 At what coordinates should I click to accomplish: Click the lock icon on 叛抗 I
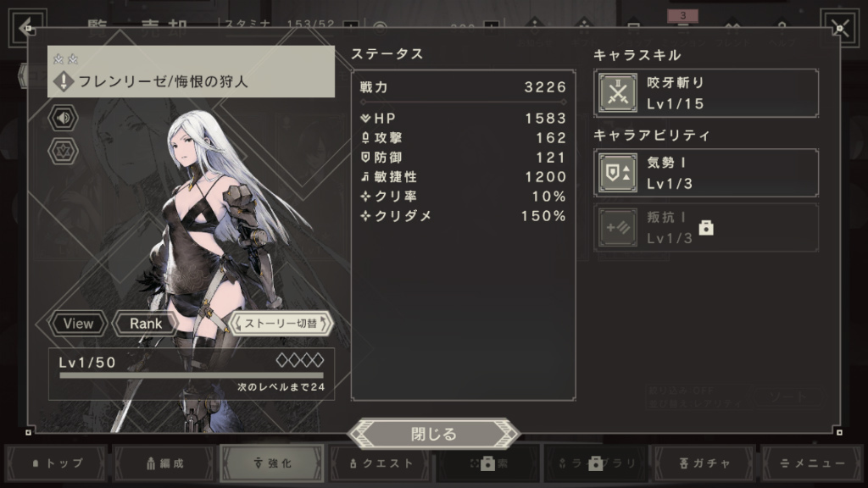tap(706, 227)
